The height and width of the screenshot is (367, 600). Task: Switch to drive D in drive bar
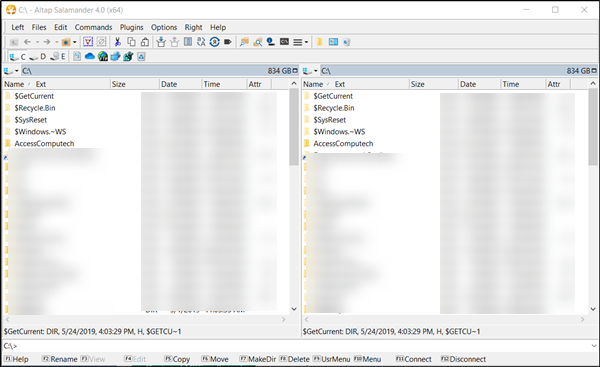coord(38,57)
